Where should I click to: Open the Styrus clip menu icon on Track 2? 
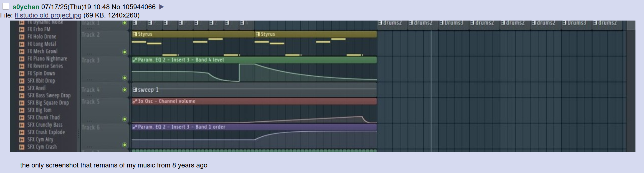[x=135, y=34]
